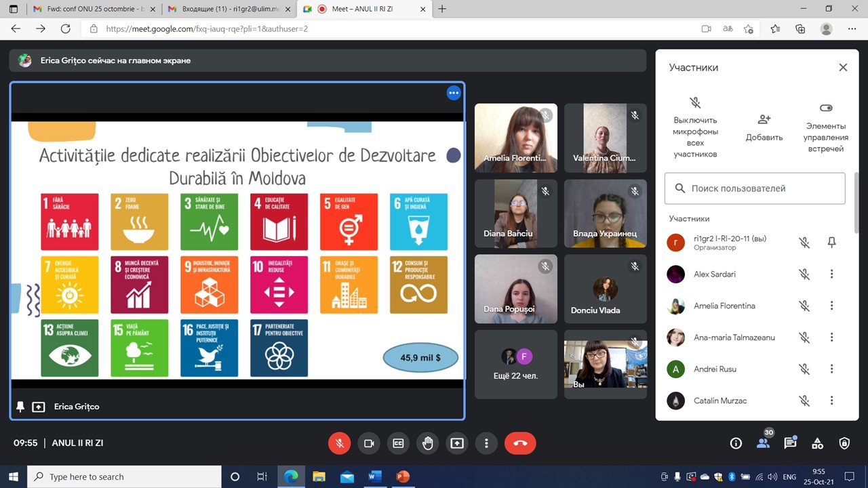Open a new browser tab

tap(442, 9)
